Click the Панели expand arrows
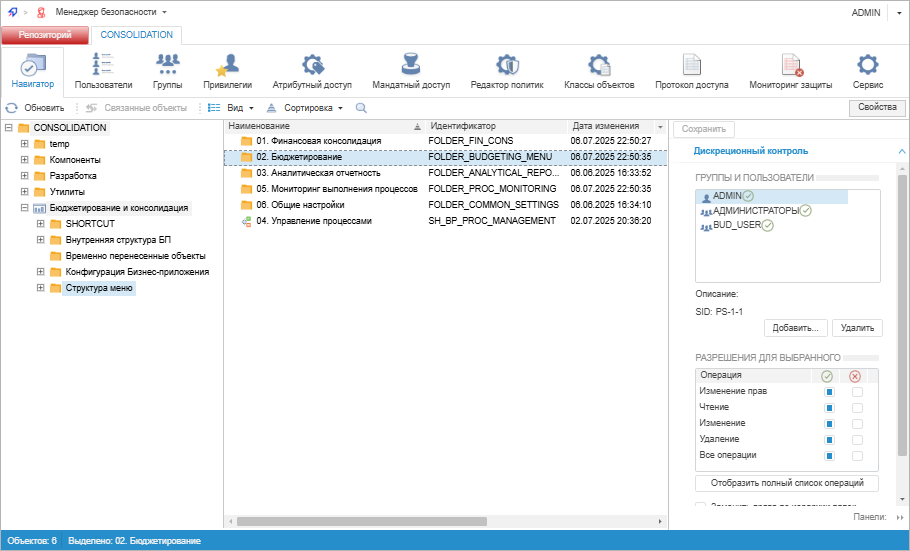The width and height of the screenshot is (910, 551). pyautogui.click(x=900, y=517)
